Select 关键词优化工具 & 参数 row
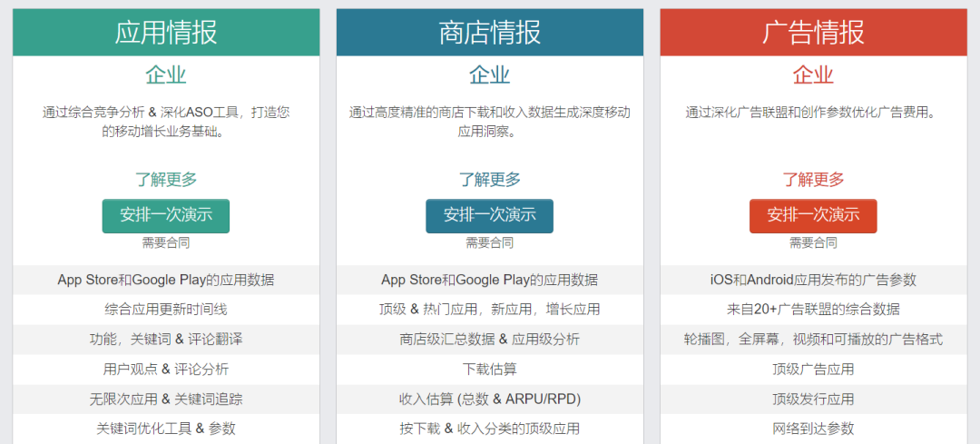 pyautogui.click(x=166, y=429)
